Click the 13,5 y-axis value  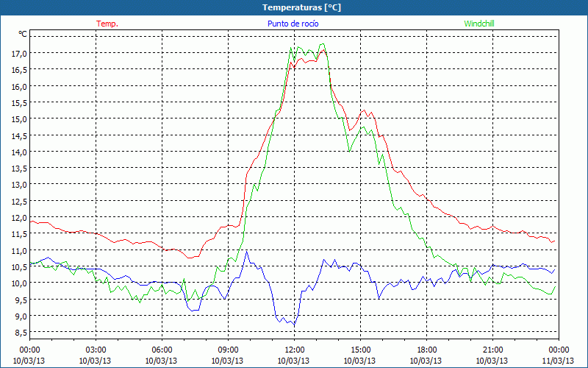tap(19, 169)
